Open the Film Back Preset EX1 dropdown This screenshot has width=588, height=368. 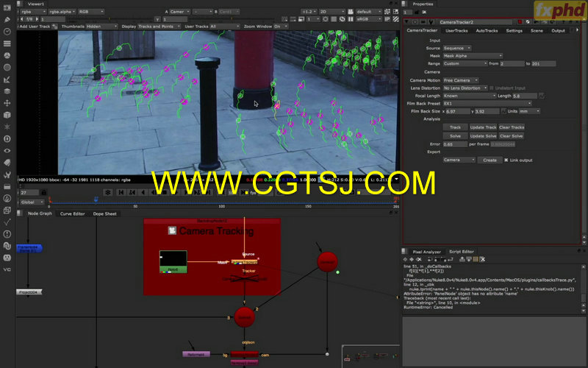click(x=487, y=103)
